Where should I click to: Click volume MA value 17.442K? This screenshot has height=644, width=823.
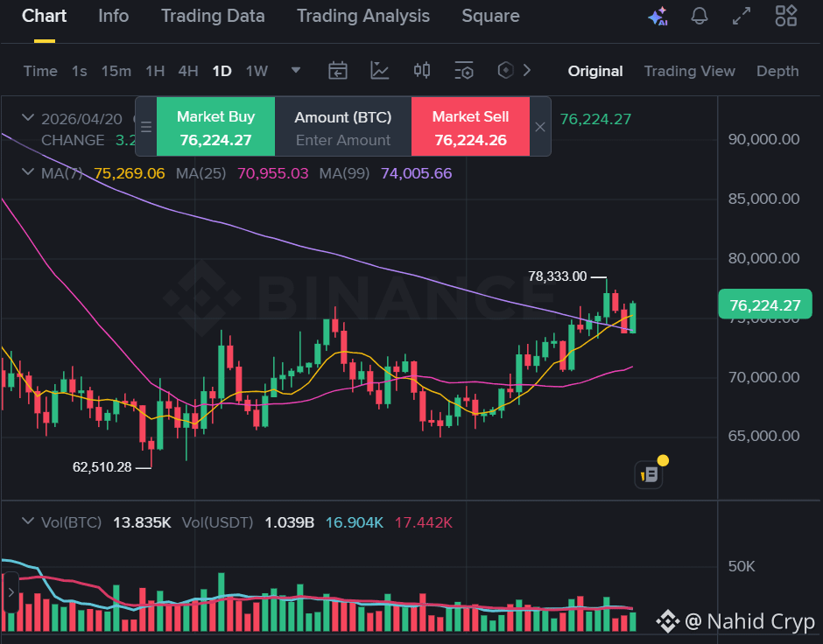coord(423,522)
